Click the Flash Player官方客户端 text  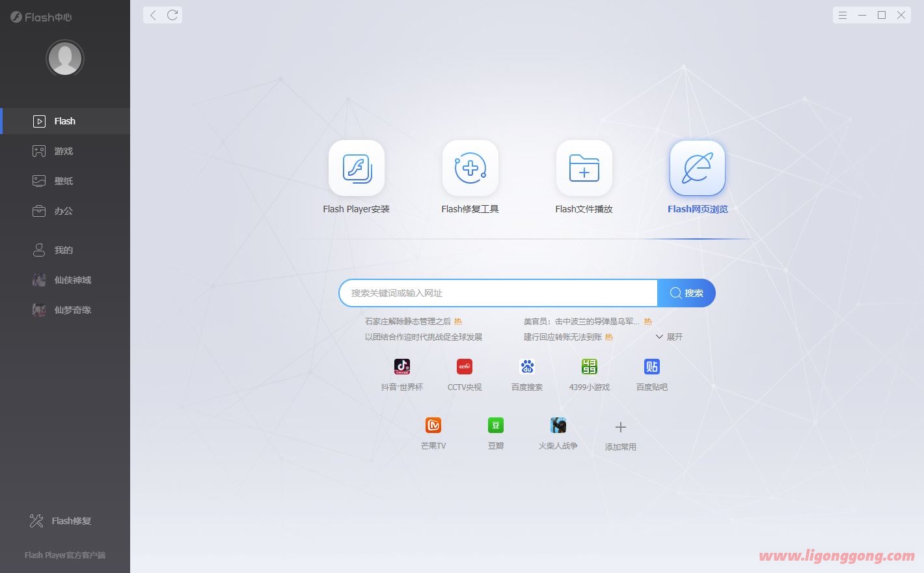[x=65, y=555]
